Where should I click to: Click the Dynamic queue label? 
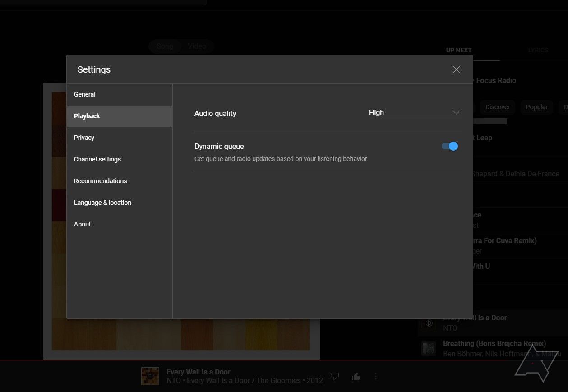tap(219, 146)
